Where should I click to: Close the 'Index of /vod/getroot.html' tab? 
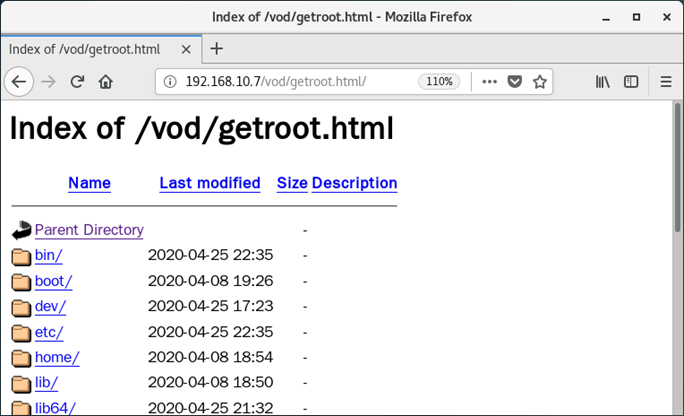click(183, 49)
